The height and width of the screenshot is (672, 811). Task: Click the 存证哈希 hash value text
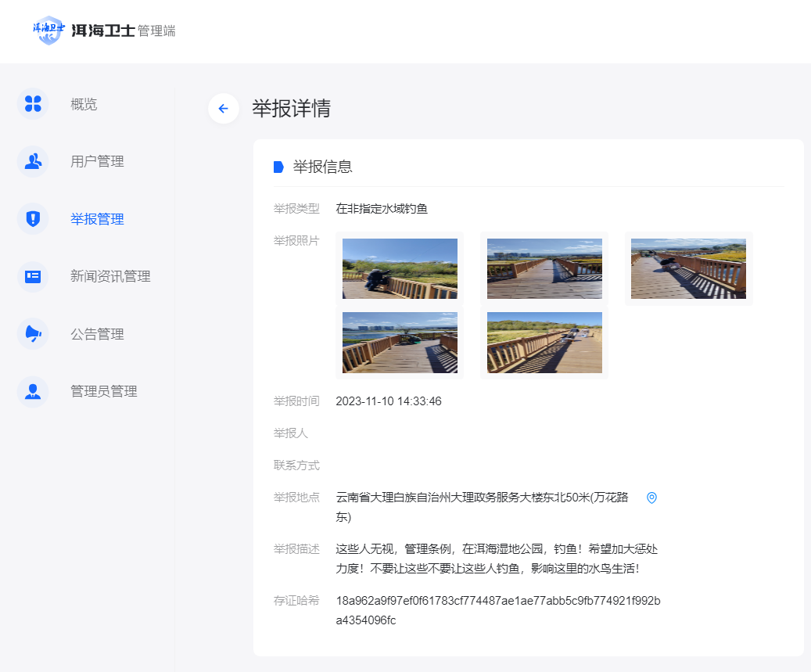(497, 610)
